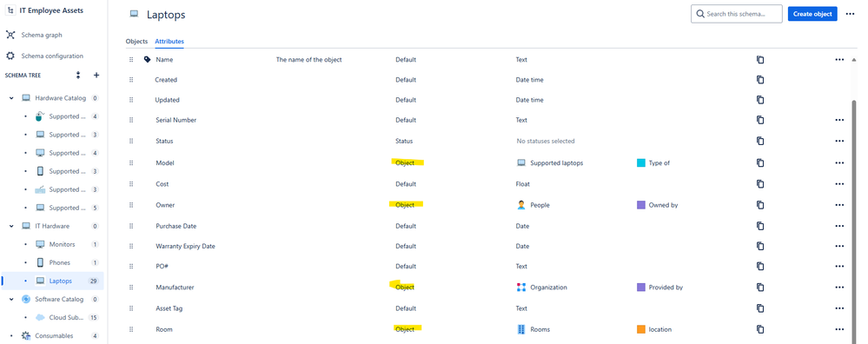Viewport: 868px width, 344px height.
Task: Select Phones in the schema tree
Action: coord(59,262)
